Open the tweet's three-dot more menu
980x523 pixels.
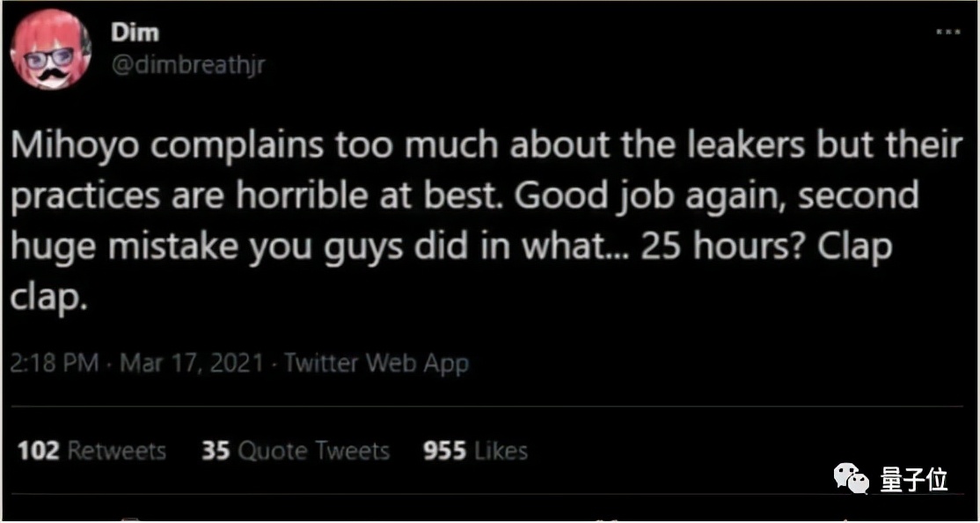click(x=947, y=32)
